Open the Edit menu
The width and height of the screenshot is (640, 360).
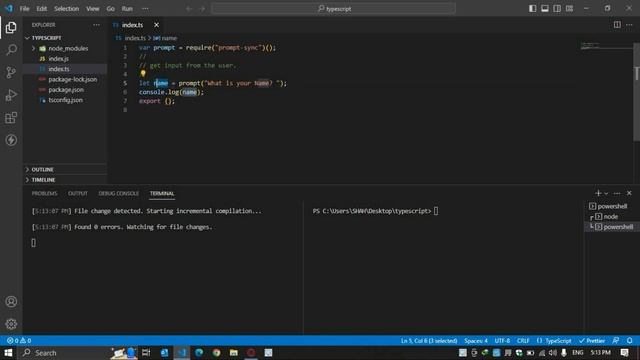(x=42, y=9)
